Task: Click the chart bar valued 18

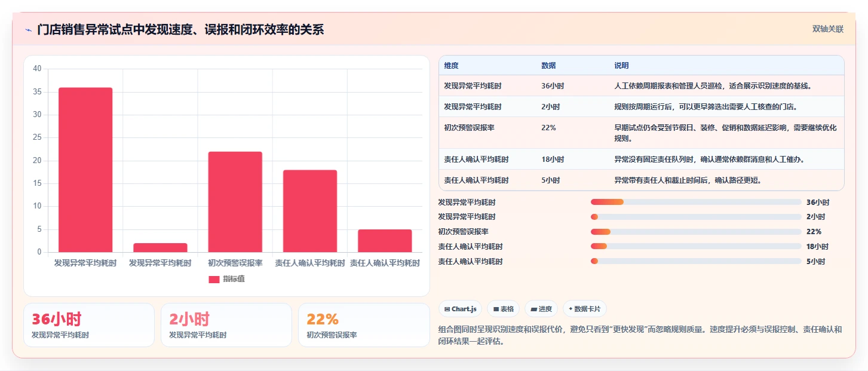Action: (x=310, y=211)
